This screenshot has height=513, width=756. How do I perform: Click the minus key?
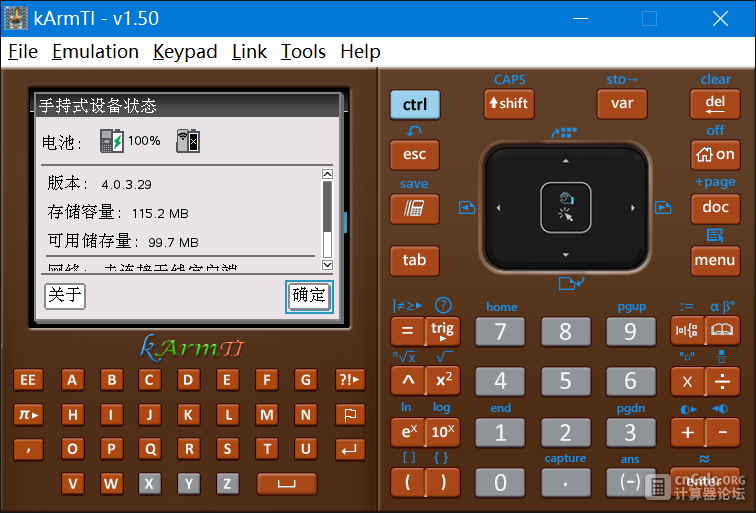(722, 432)
